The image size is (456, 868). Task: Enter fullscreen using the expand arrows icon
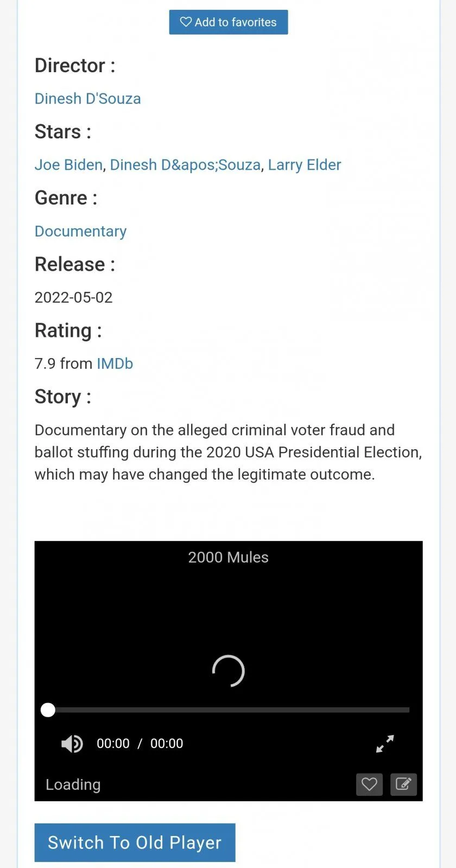(x=385, y=744)
